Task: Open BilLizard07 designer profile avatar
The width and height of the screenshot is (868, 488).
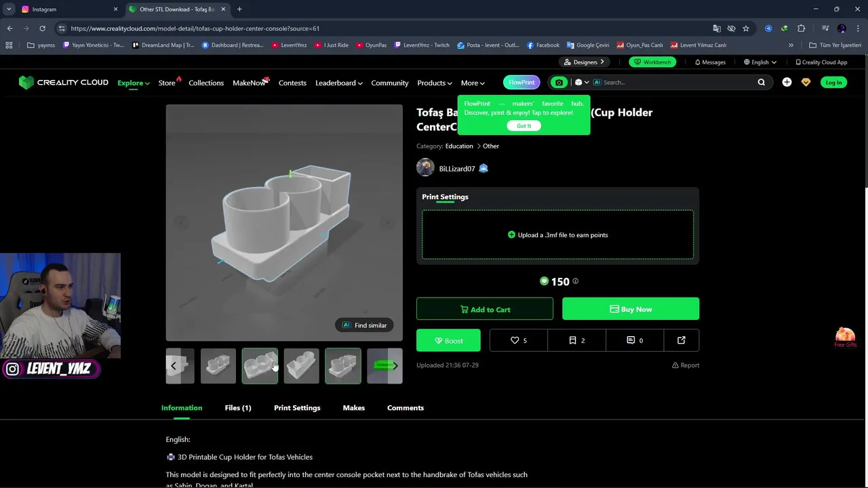Action: 425,168
